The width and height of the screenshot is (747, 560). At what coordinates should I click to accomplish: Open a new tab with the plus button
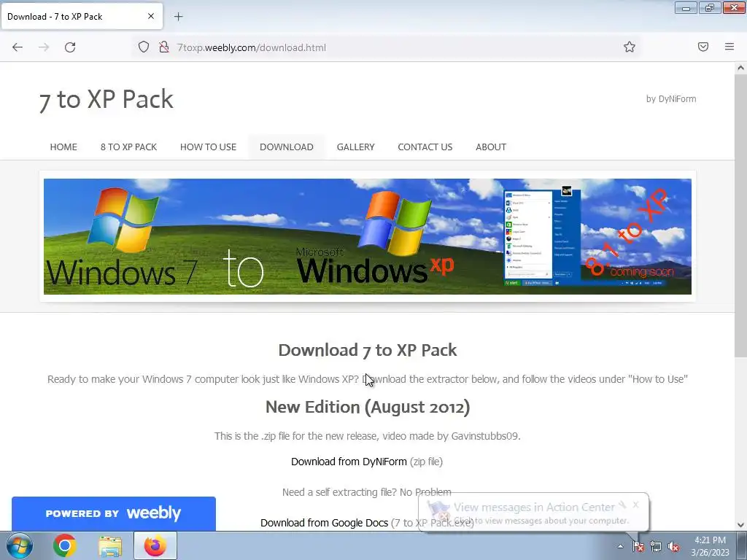pos(178,17)
